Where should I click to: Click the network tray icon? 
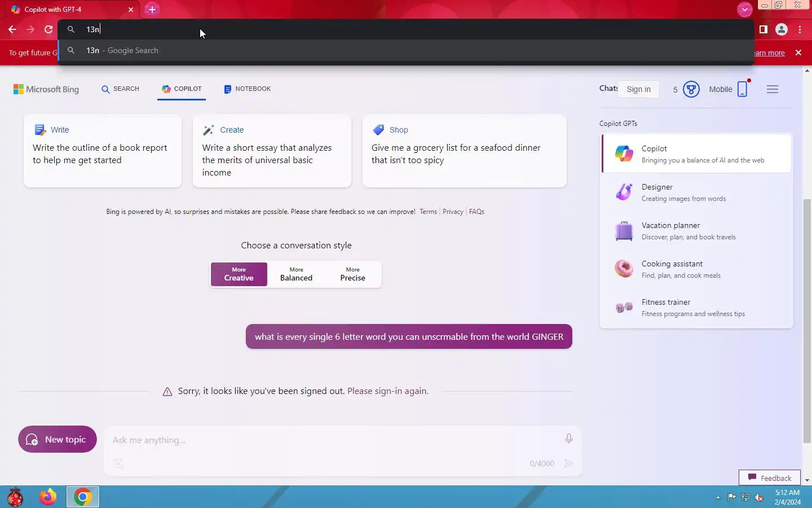pyautogui.click(x=745, y=497)
